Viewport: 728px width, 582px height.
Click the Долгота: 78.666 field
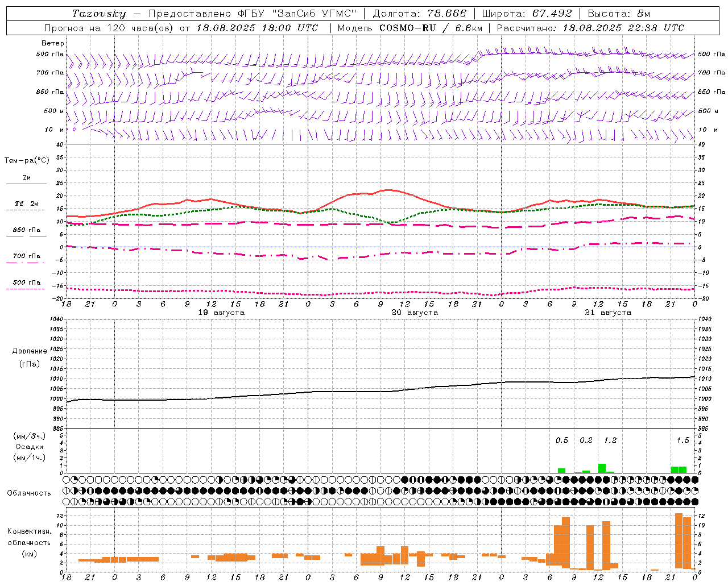click(x=419, y=14)
